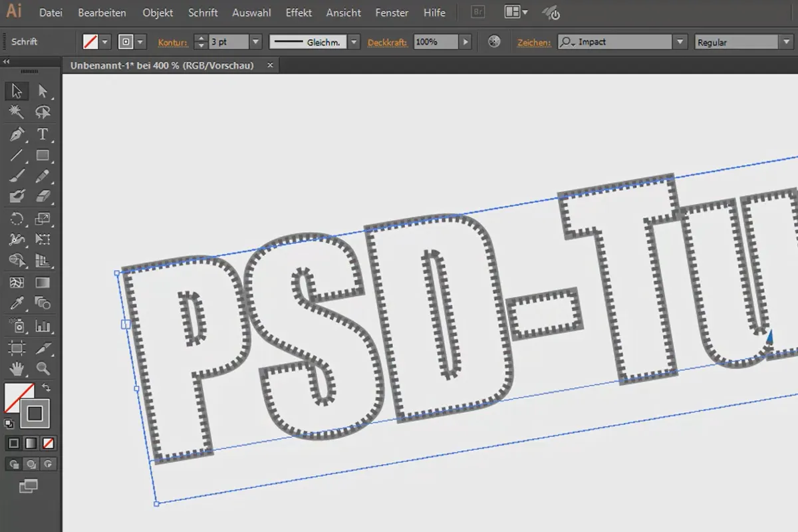Pick the Mesh tool
Screen dimensions: 798x532
click(x=17, y=283)
